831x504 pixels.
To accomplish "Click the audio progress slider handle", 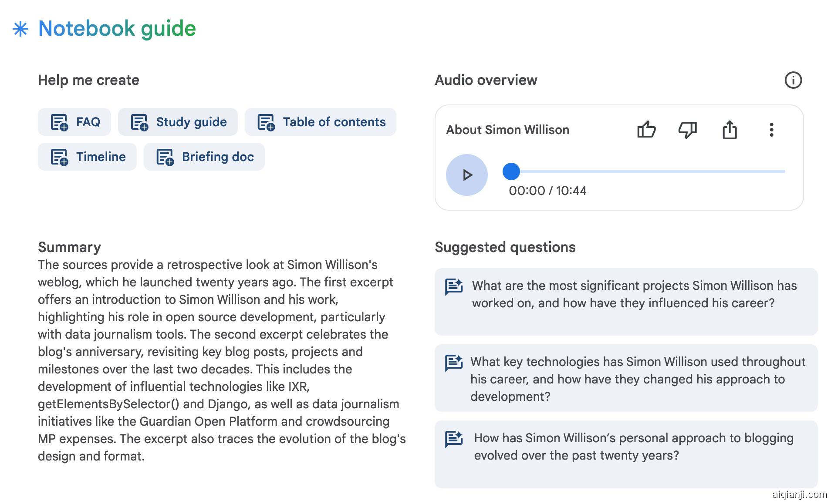I will pyautogui.click(x=511, y=171).
